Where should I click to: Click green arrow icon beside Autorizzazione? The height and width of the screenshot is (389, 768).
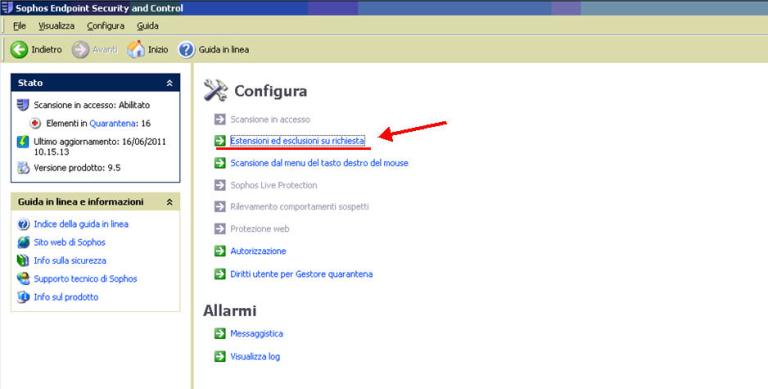tap(220, 251)
